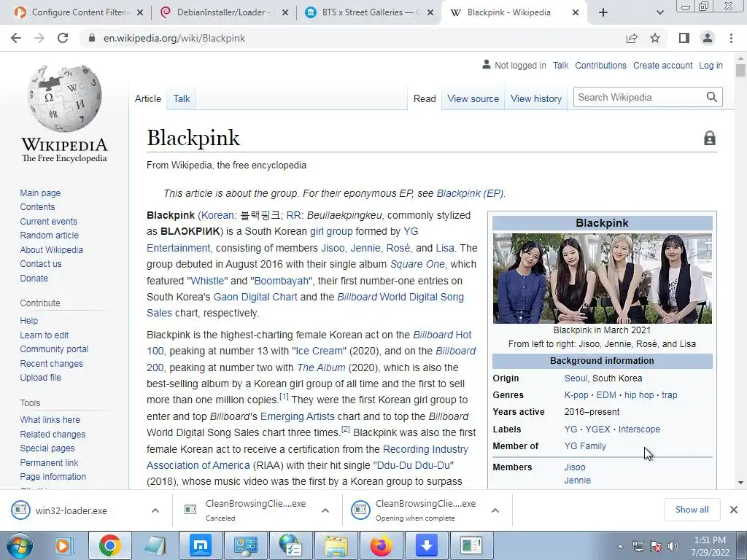Open the browser side panel icon
The image size is (747, 560).
684,38
